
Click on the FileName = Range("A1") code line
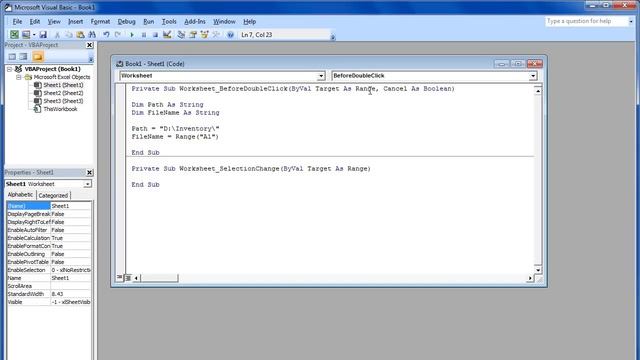pyautogui.click(x=175, y=137)
